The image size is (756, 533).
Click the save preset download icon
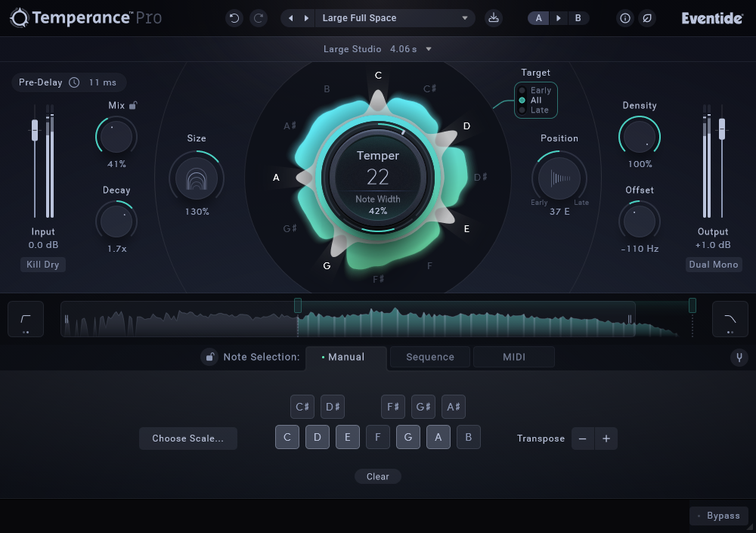point(494,18)
